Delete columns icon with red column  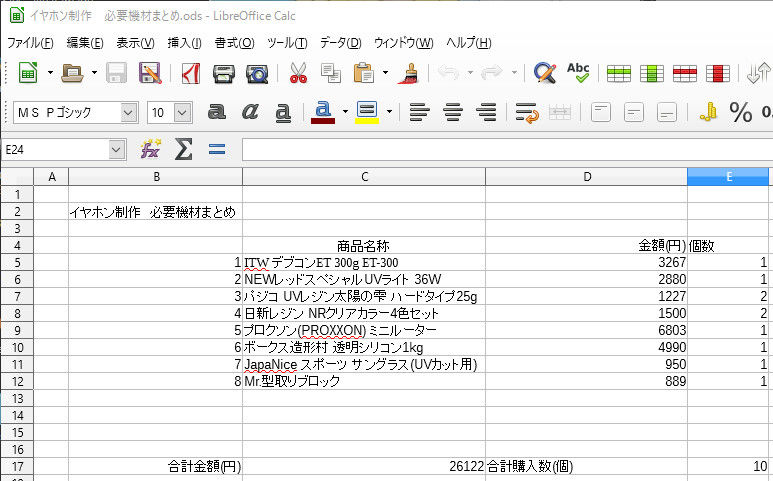718,73
